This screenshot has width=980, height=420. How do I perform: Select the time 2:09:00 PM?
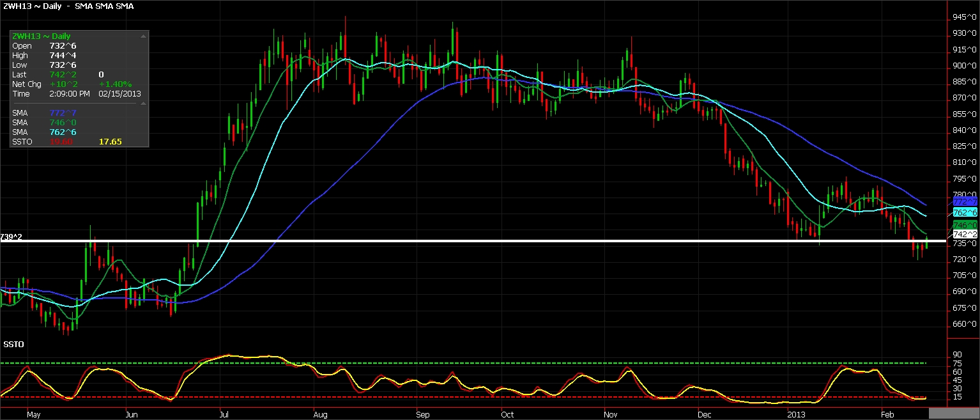(71, 94)
